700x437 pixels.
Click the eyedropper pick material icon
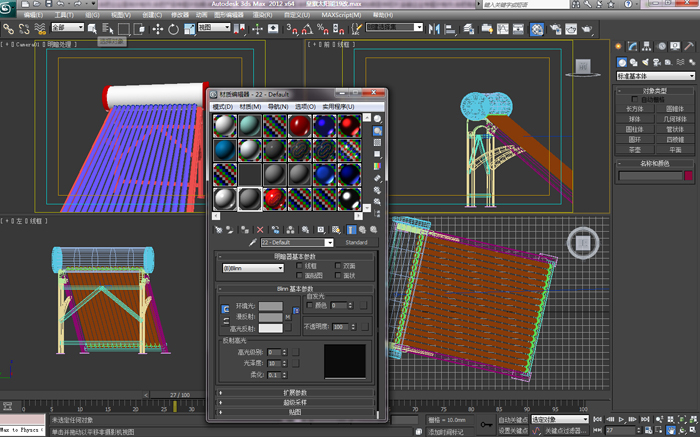[252, 242]
